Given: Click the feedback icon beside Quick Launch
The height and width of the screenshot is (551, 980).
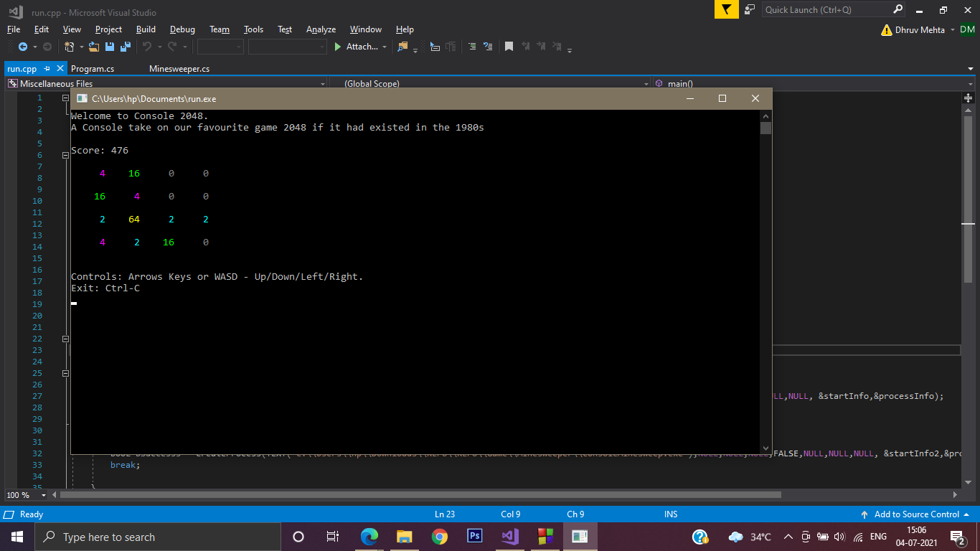Looking at the screenshot, I should [750, 9].
